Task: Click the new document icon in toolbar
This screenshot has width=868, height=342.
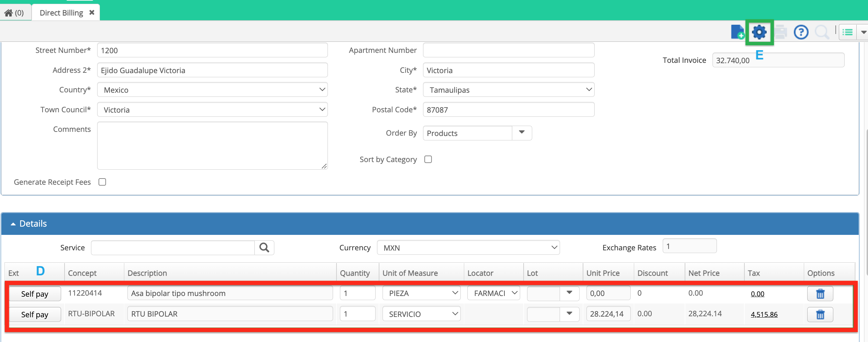Action: pos(737,32)
